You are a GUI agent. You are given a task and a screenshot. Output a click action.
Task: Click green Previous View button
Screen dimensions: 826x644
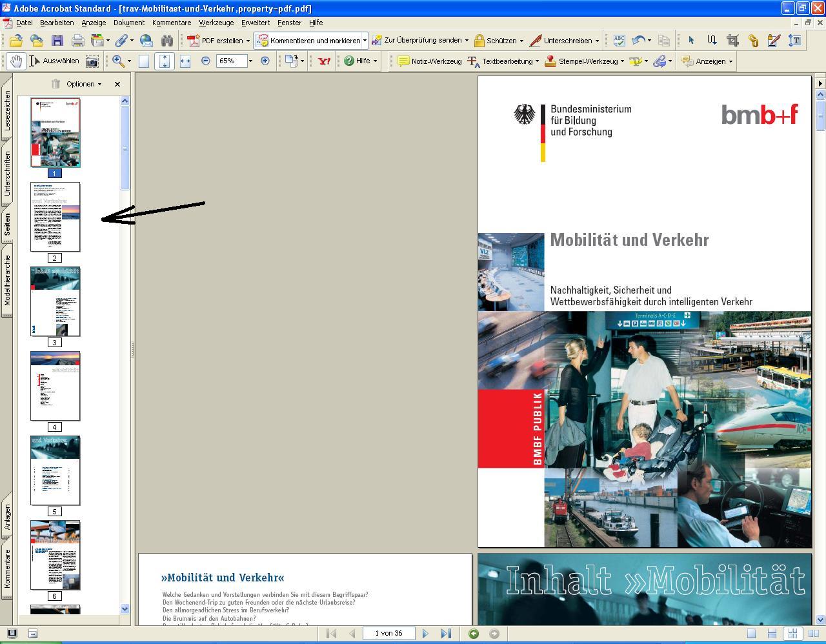pos(474,634)
